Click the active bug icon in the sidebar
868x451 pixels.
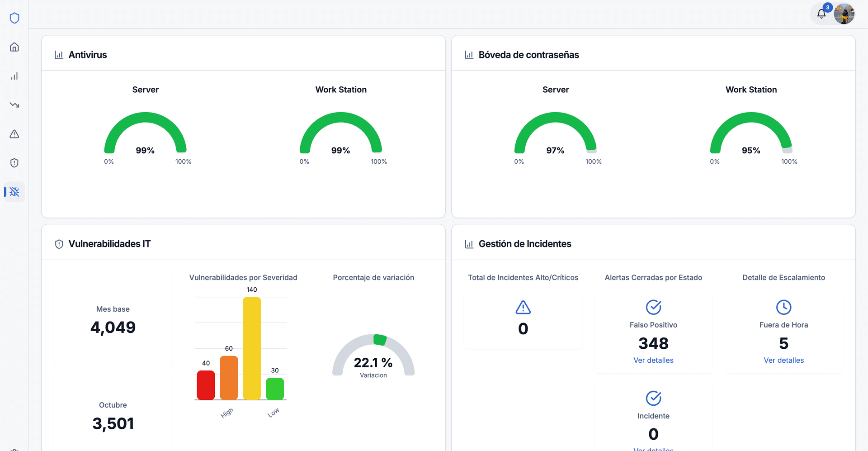[x=14, y=192]
